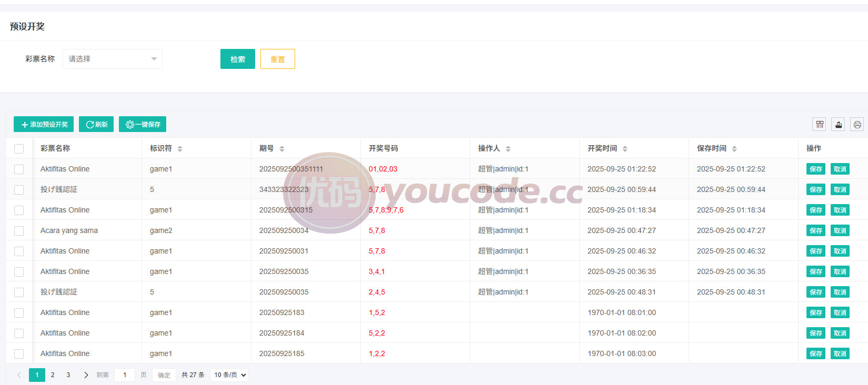Click 一键保存 button
The width and height of the screenshot is (868, 385).
(143, 124)
